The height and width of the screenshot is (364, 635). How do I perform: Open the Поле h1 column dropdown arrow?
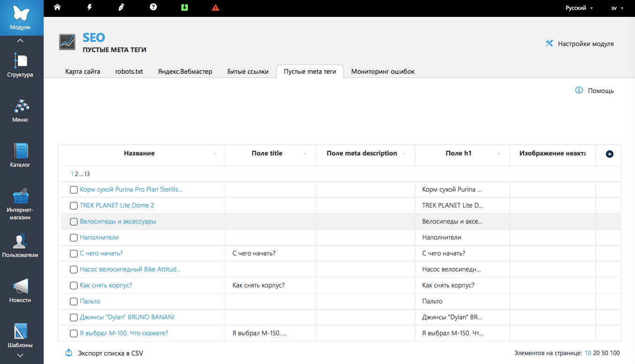(499, 154)
